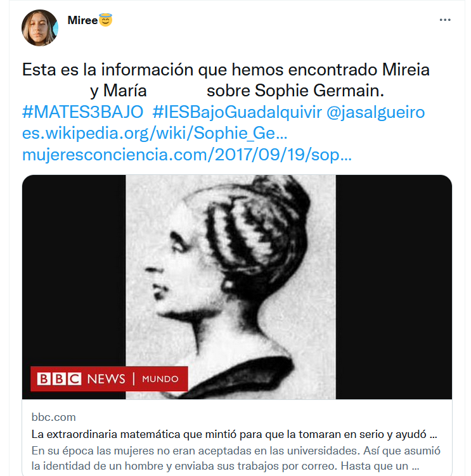This screenshot has width=471, height=476.
Task: Click the bbc.com domain label
Action: point(54,417)
